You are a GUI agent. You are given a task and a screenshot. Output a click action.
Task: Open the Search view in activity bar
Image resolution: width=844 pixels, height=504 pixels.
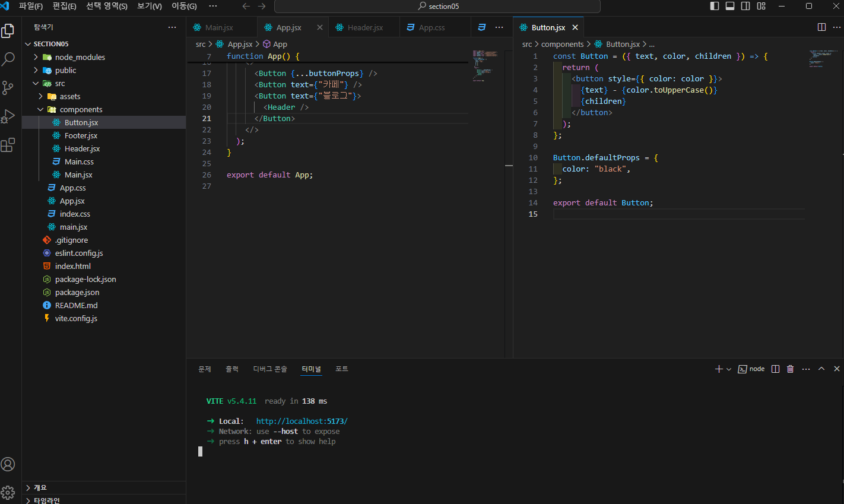(8, 59)
